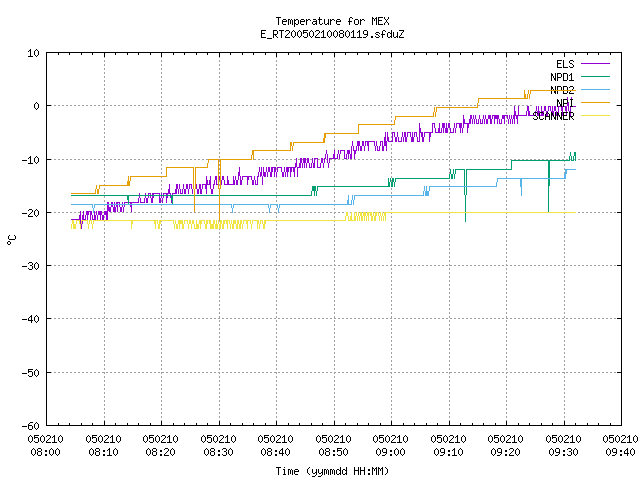Click the green NPD1 downward spike near 09:27

click(549, 186)
